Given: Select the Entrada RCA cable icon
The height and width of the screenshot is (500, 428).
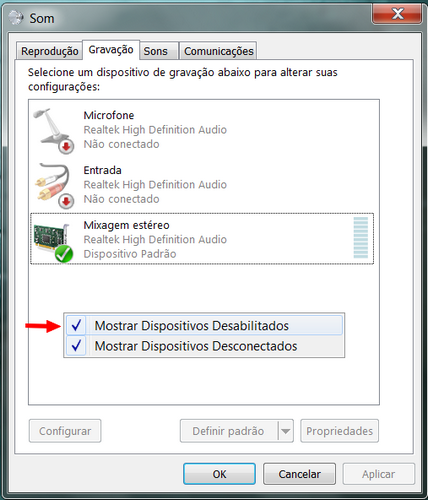Looking at the screenshot, I should point(54,186).
